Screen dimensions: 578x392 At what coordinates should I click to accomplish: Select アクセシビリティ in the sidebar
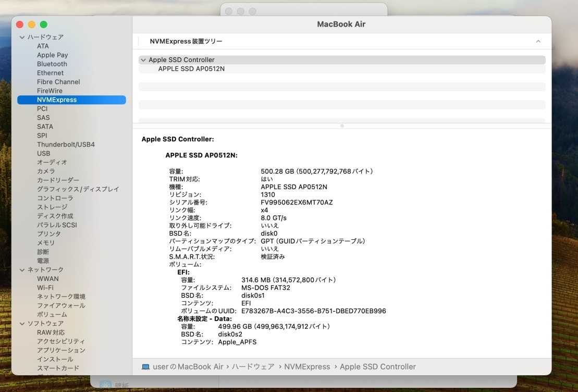click(x=61, y=341)
